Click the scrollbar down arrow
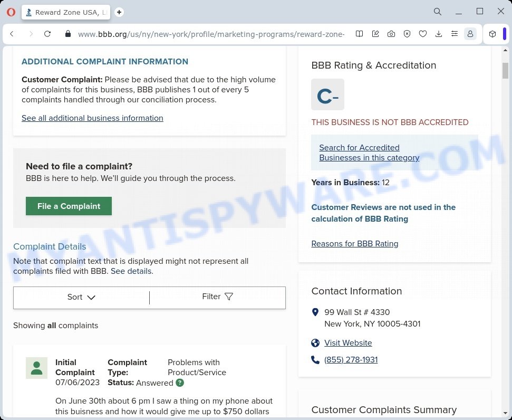Image resolution: width=512 pixels, height=420 pixels. click(506, 413)
